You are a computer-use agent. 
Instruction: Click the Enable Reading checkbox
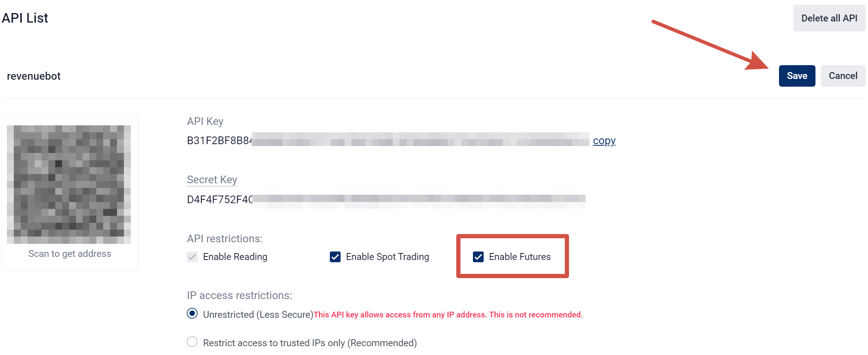[x=192, y=257]
